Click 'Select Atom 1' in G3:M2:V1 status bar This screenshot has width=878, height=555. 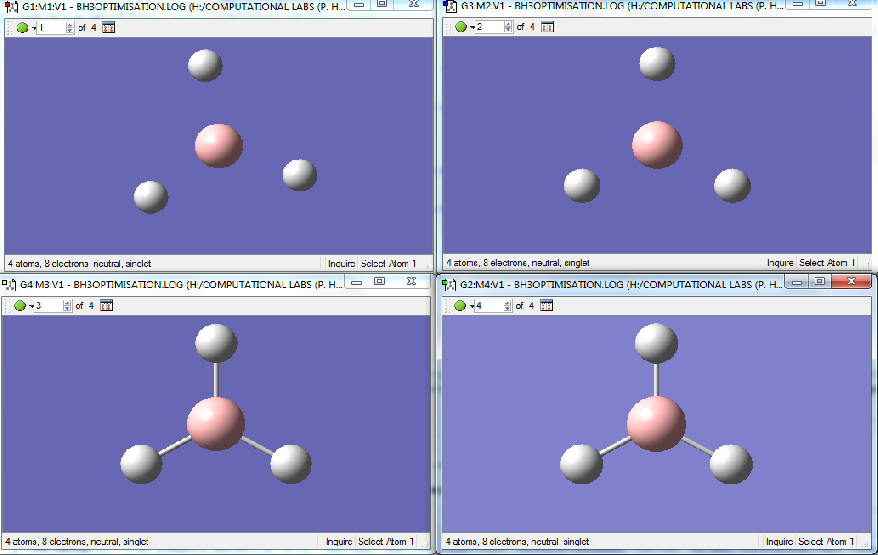tap(827, 263)
